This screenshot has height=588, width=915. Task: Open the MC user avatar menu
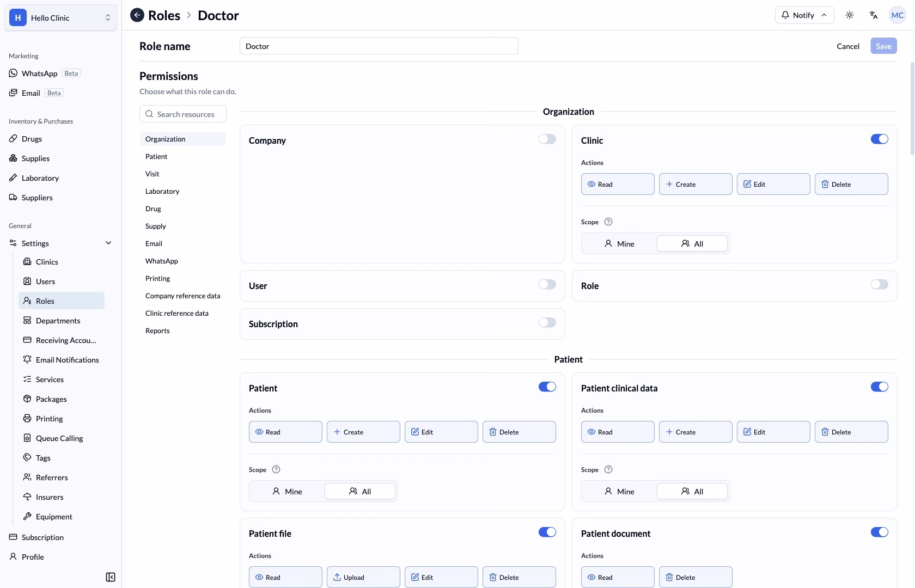pyautogui.click(x=898, y=15)
